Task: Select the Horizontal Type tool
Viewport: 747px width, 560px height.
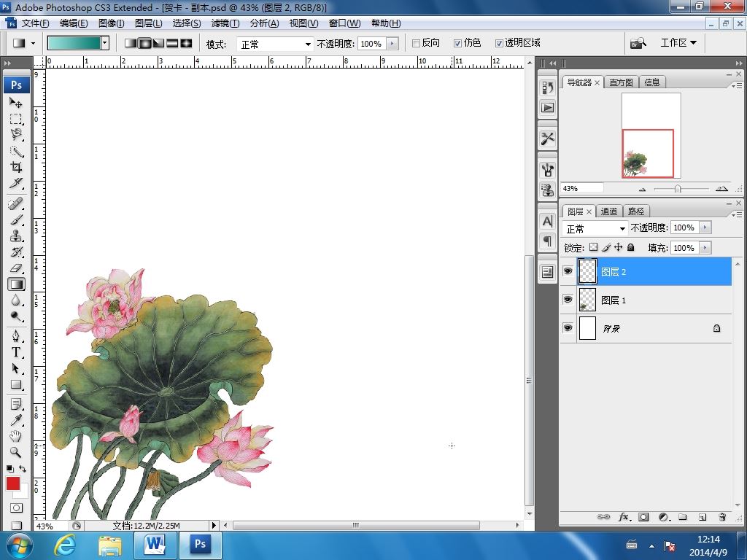Action: click(x=16, y=352)
